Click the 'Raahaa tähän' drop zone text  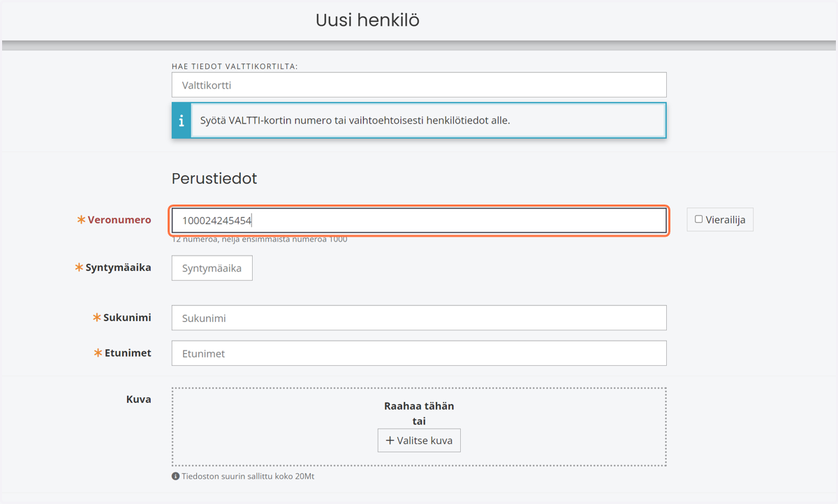419,406
